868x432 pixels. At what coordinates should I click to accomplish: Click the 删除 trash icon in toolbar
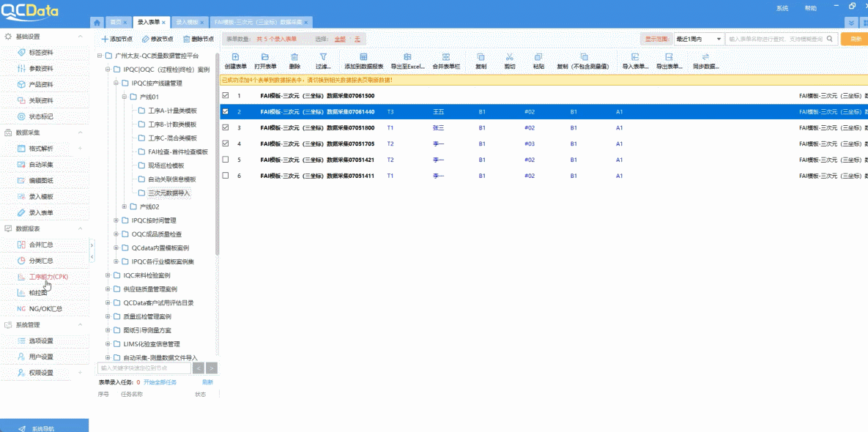(294, 57)
